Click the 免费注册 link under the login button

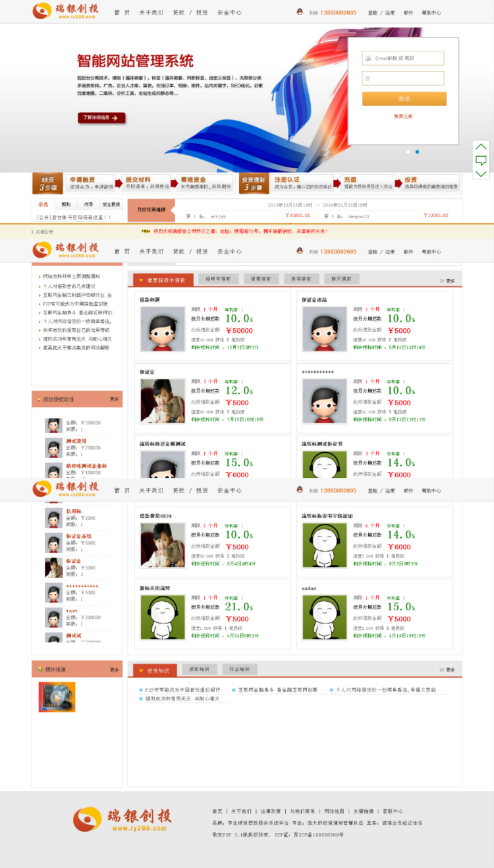403,117
